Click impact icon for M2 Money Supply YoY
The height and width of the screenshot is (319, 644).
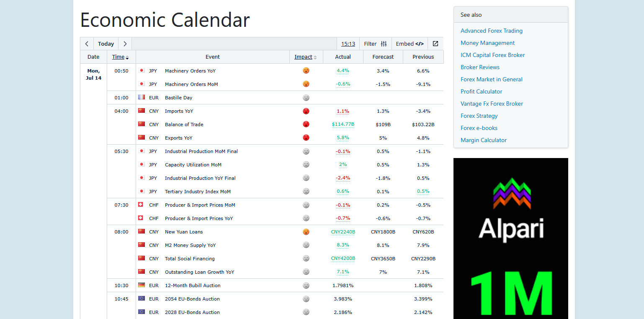[x=306, y=245]
